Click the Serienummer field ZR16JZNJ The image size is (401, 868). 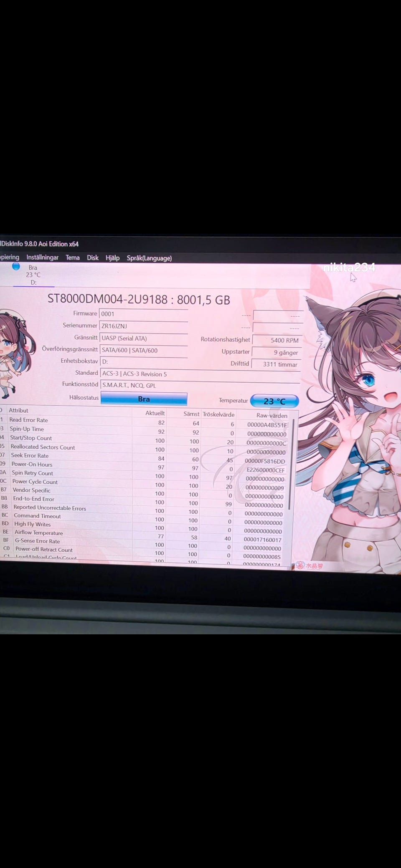[143, 326]
